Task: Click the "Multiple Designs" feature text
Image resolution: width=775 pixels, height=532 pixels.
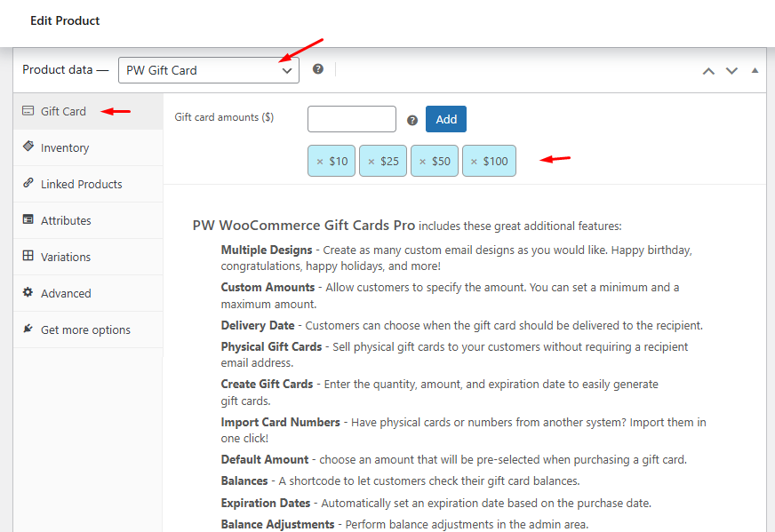Action: coord(267,250)
